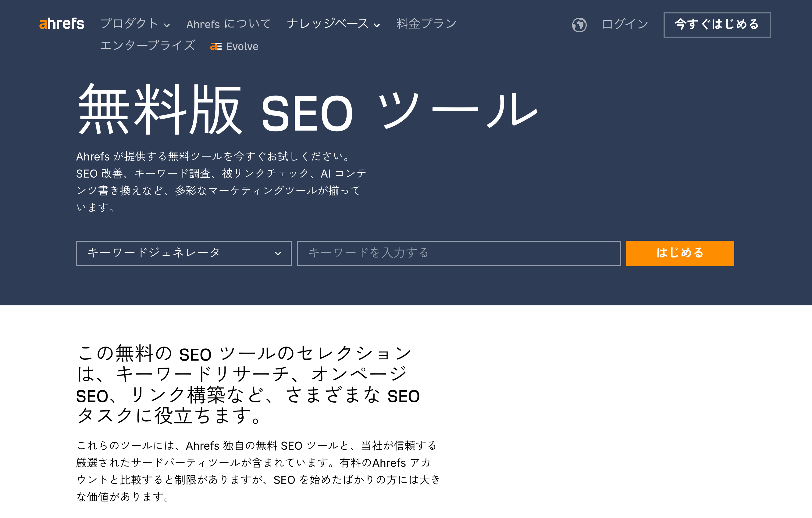Click the 無料版 SEO ツール heading
The height and width of the screenshot is (518, 812).
[x=307, y=110]
